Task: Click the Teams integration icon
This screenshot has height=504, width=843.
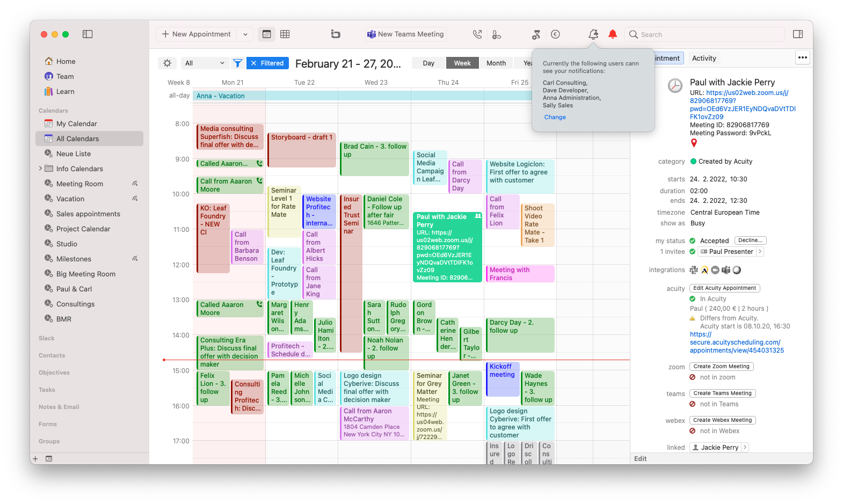Action: click(x=726, y=270)
